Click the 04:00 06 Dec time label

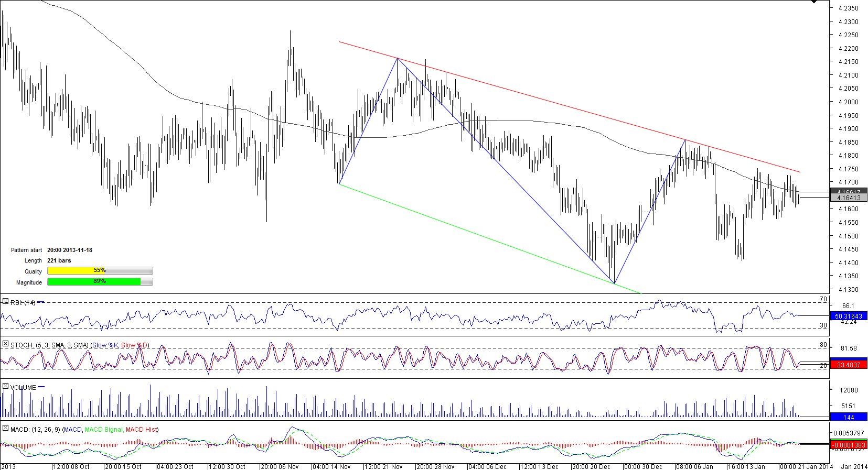point(487,466)
